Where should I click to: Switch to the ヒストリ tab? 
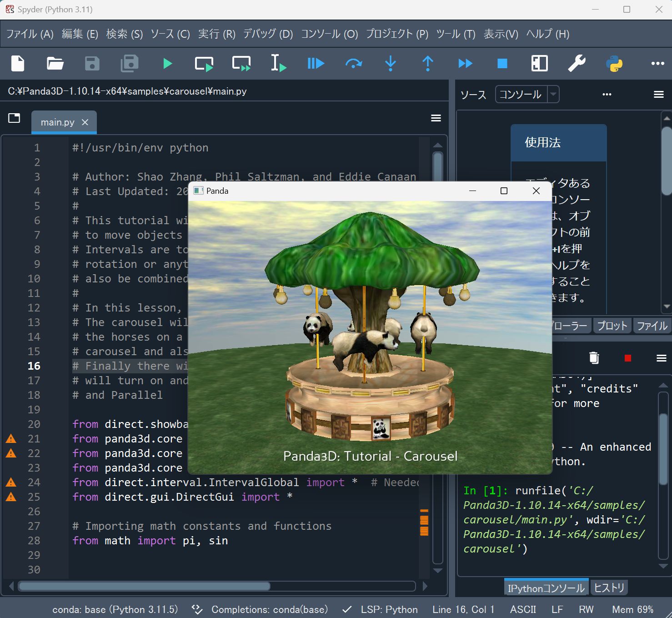(609, 587)
